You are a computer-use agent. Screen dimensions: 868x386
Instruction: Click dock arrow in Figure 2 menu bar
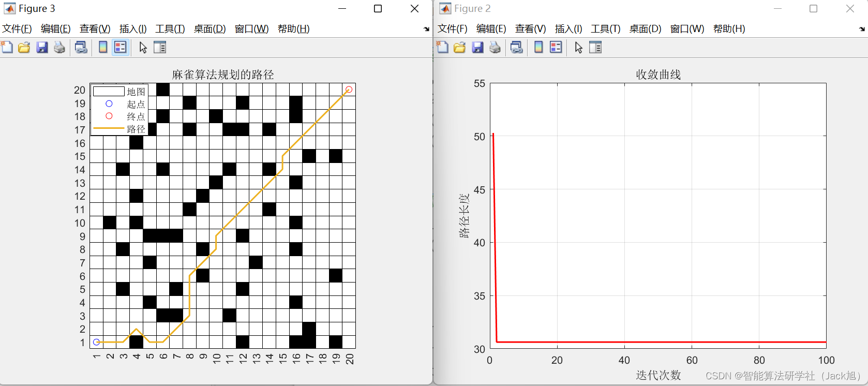point(862,29)
